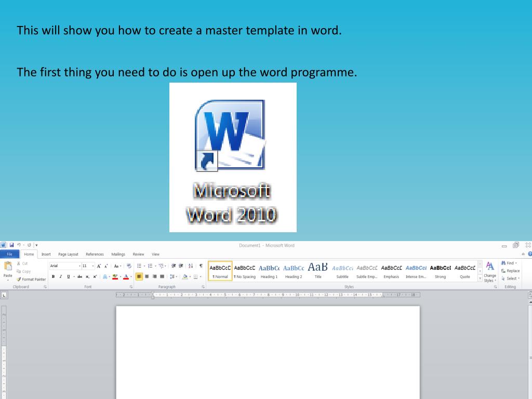Open the Review tab
Viewport: 532px width, 399px height.
pyautogui.click(x=138, y=254)
